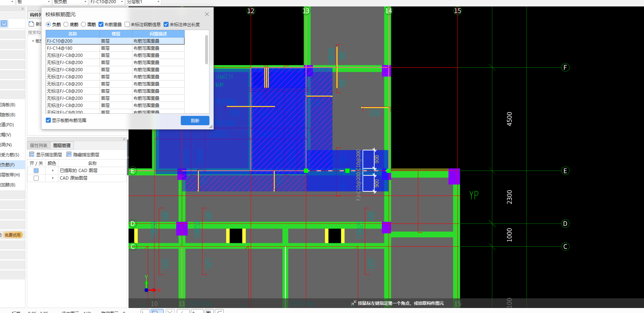The width and height of the screenshot is (644, 313).
Task: Sort by the 问题描述 column header
Action: [158, 34]
